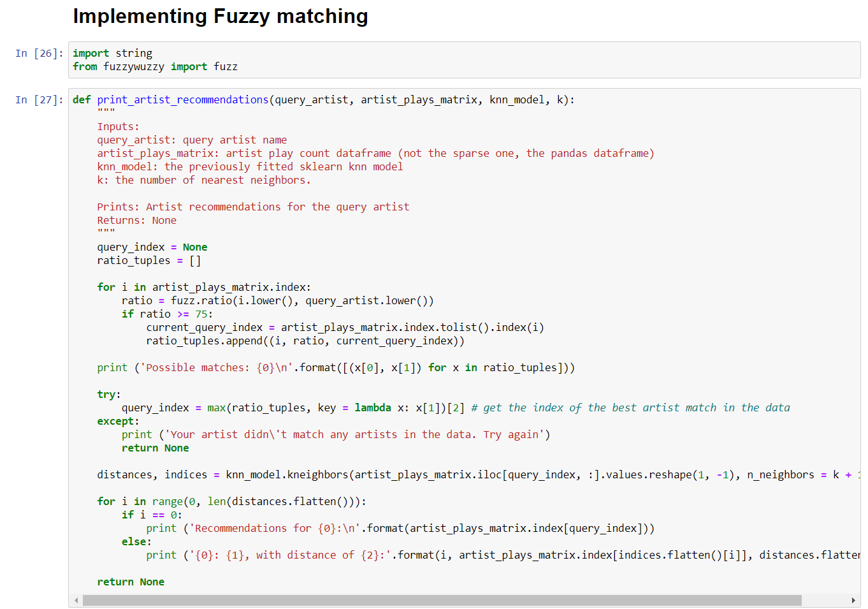This screenshot has width=868, height=609.
Task: Click the 'ratio_tuples = []' assignment line
Action: [148, 261]
